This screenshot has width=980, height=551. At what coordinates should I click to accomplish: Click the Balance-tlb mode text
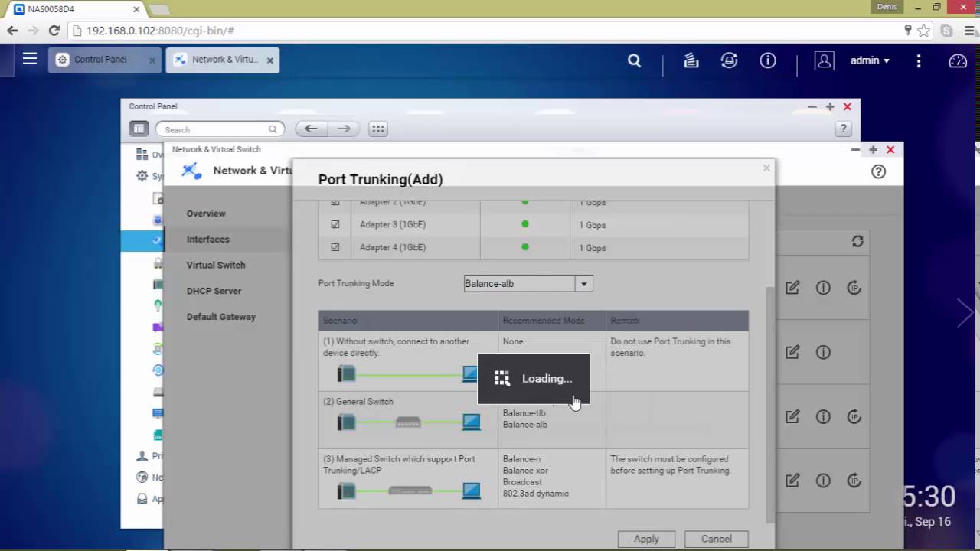[524, 413]
